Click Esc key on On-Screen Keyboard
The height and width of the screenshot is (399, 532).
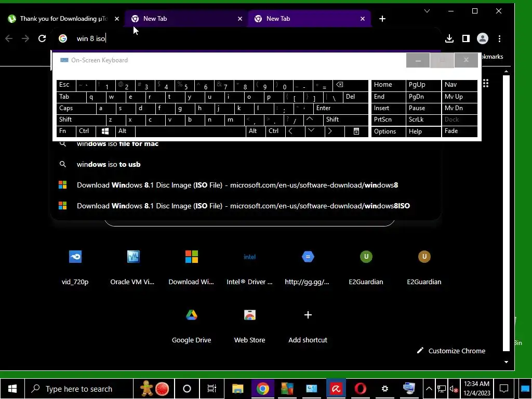(x=66, y=85)
